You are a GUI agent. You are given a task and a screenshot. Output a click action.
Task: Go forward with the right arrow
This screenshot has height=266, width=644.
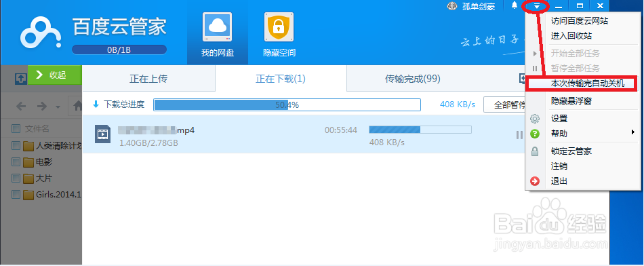[x=42, y=106]
